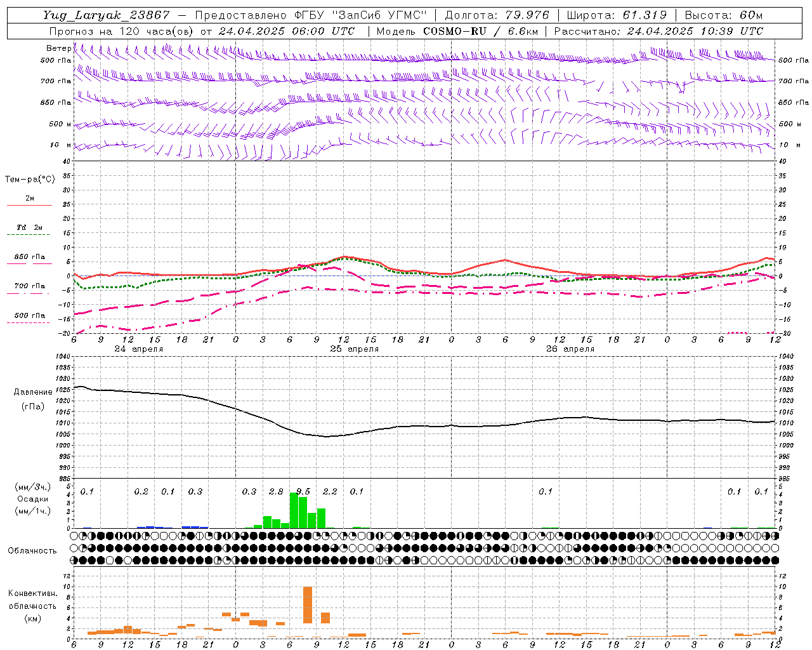Click the Высота: 60м text
This screenshot has height=650, width=812.
(724, 15)
